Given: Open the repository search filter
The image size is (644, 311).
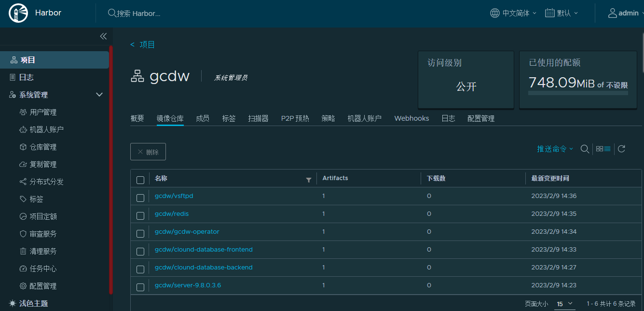Looking at the screenshot, I should click(x=585, y=149).
